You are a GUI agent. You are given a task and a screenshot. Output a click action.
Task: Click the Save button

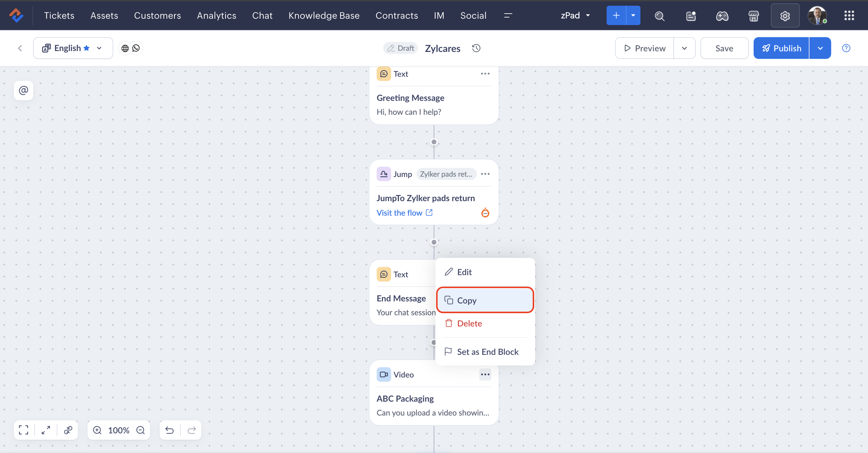coord(724,48)
